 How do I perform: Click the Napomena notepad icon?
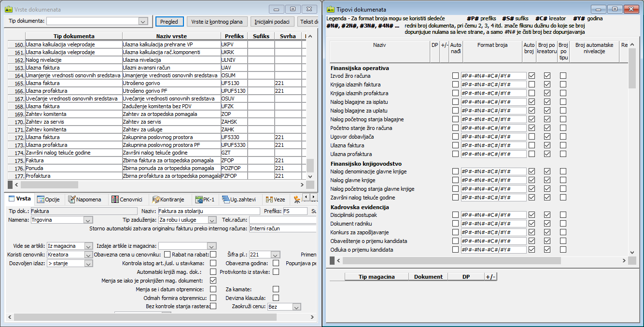(72, 199)
